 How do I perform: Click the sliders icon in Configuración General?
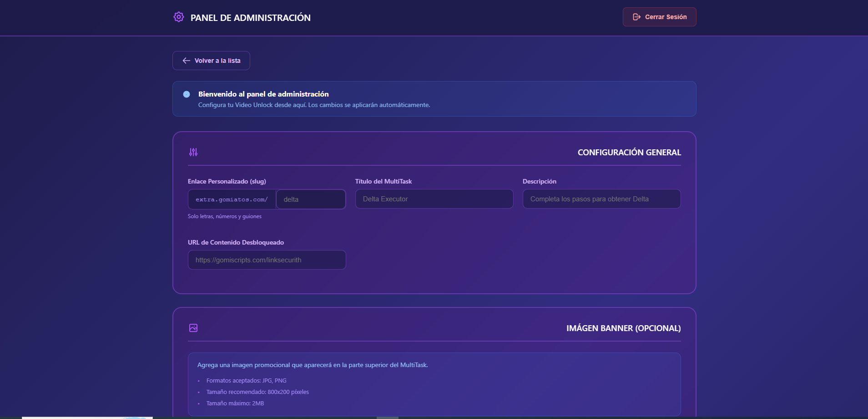click(x=193, y=152)
